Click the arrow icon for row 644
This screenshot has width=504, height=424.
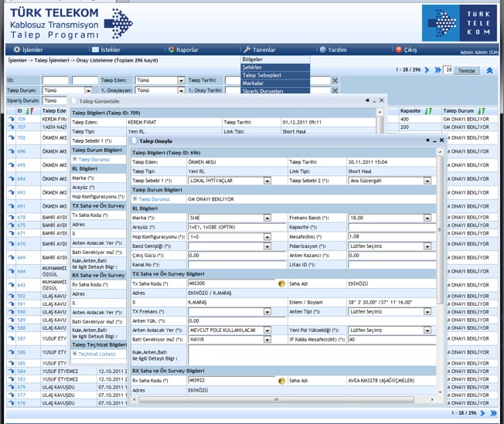pyautogui.click(x=12, y=271)
